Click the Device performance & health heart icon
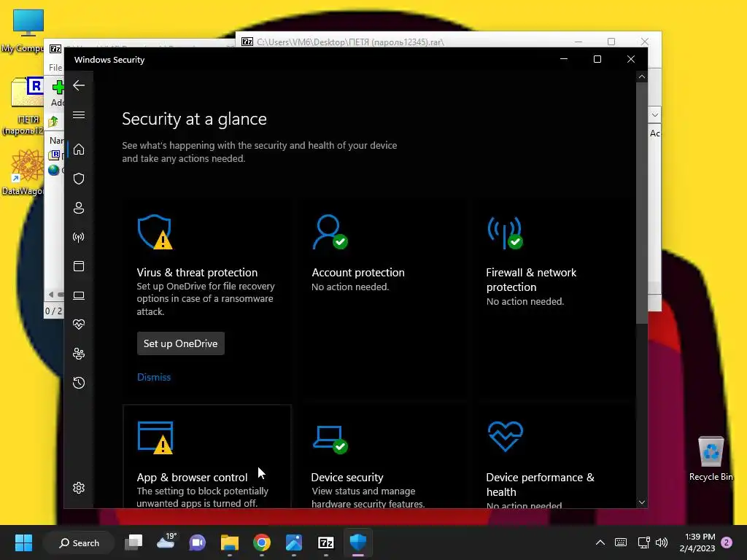The image size is (747, 560). click(x=506, y=436)
